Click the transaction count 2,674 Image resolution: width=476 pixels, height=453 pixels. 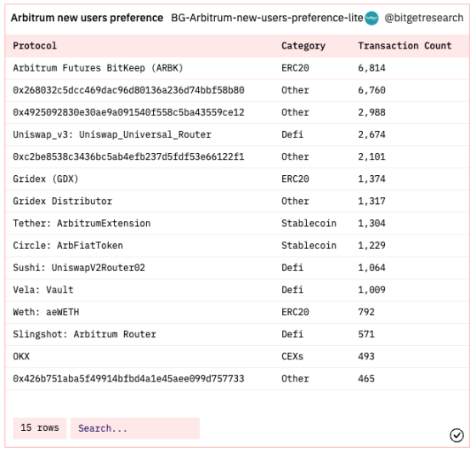[371, 134]
